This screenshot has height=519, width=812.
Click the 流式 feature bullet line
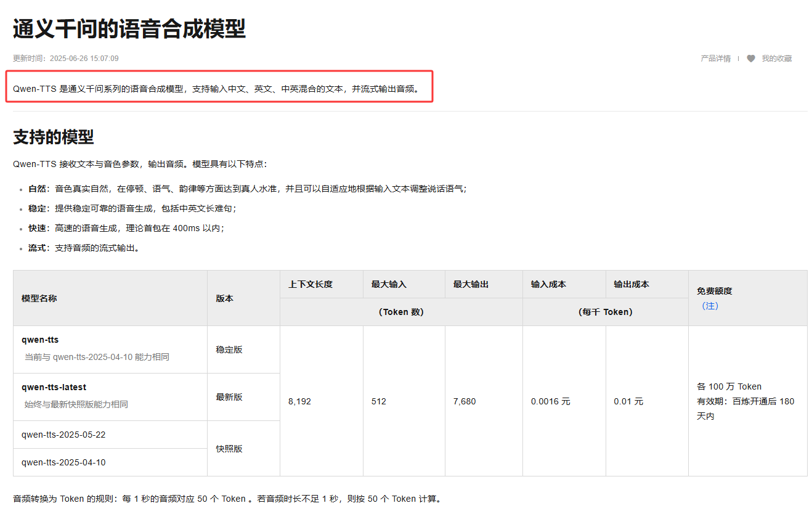(x=84, y=248)
